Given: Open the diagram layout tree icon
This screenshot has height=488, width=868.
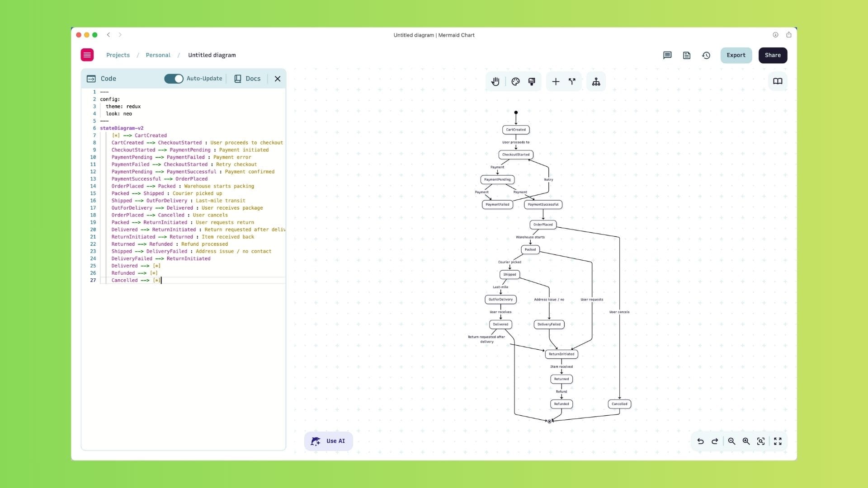Looking at the screenshot, I should coord(596,81).
